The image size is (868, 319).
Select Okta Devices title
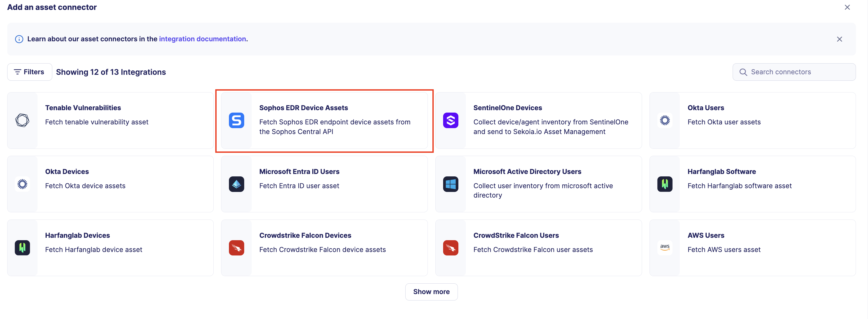67,172
